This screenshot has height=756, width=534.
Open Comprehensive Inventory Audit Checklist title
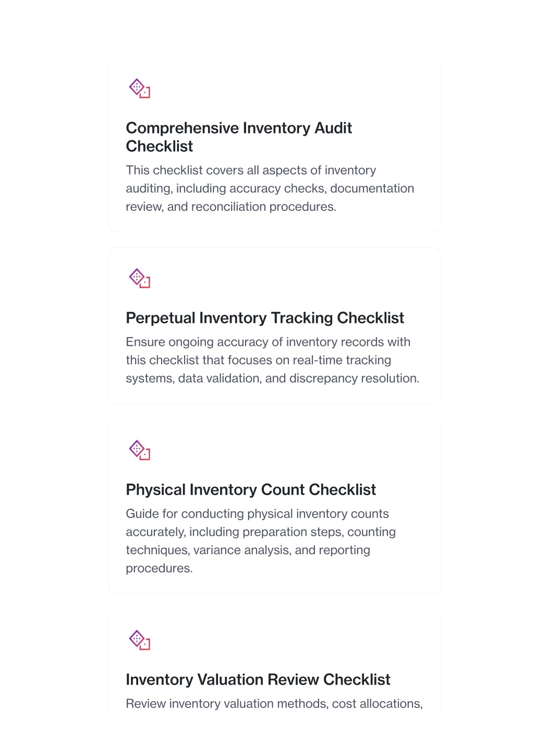239,137
